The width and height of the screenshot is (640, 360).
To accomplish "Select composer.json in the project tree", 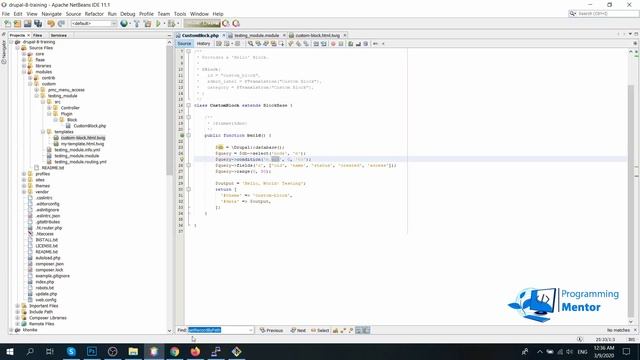I will pyautogui.click(x=49, y=264).
